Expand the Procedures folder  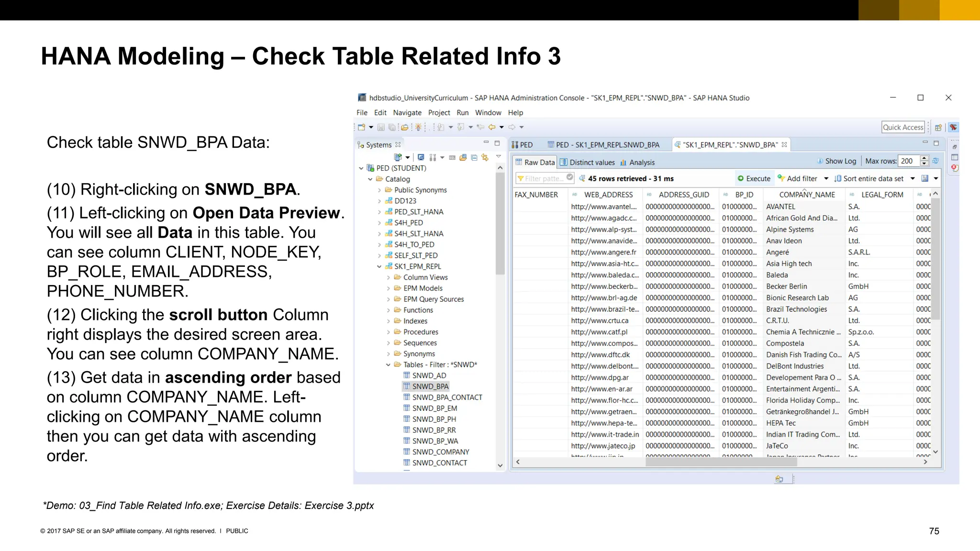click(x=389, y=332)
